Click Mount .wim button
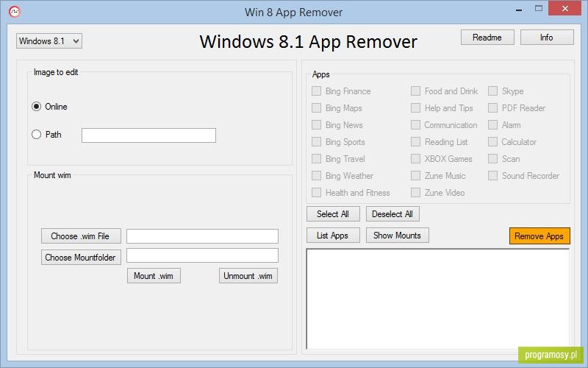The height and width of the screenshot is (368, 588). (154, 276)
